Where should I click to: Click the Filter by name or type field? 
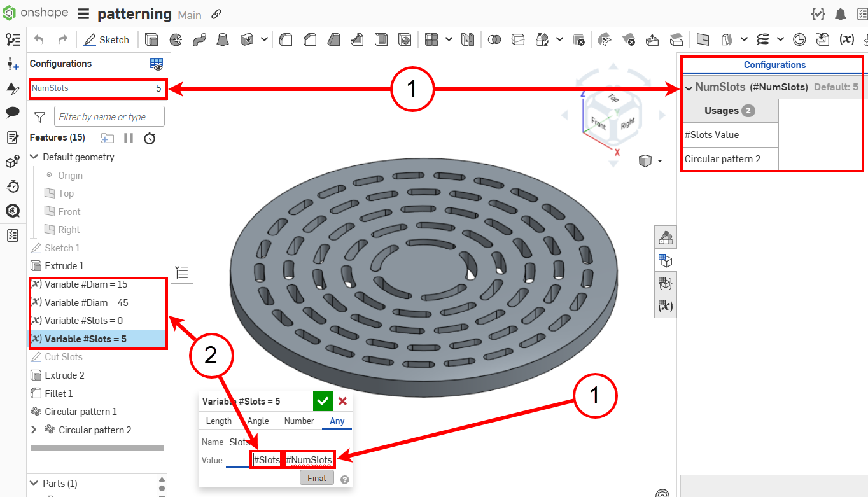tap(109, 116)
